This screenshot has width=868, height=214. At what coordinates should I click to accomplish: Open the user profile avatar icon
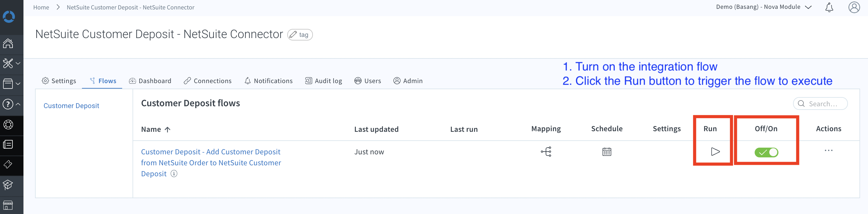click(x=854, y=7)
